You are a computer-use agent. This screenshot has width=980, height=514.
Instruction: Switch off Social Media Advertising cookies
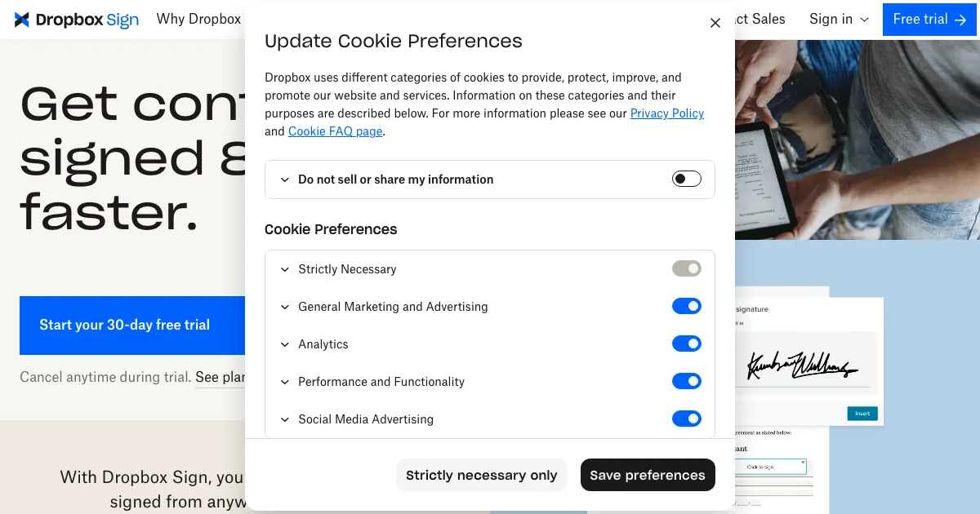coord(686,419)
